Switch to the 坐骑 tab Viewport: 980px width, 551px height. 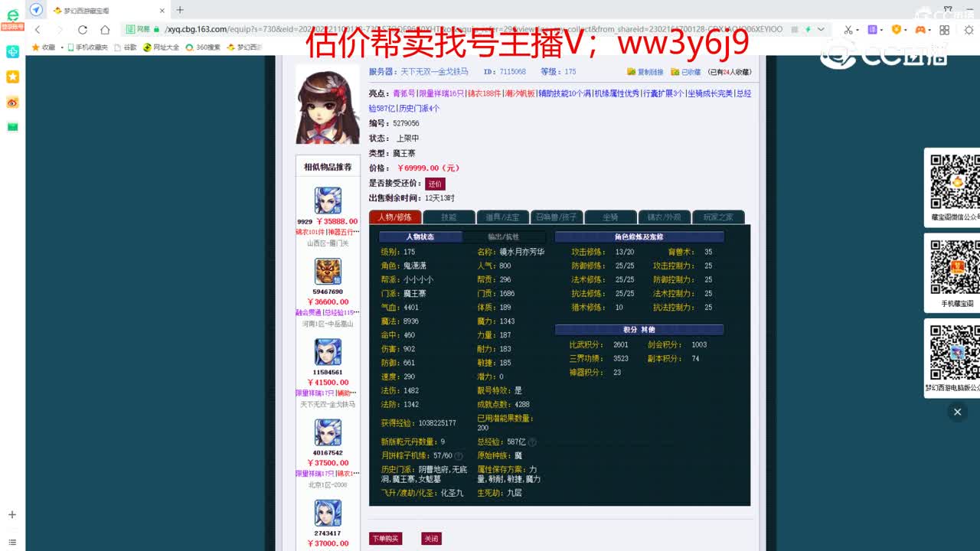click(610, 217)
